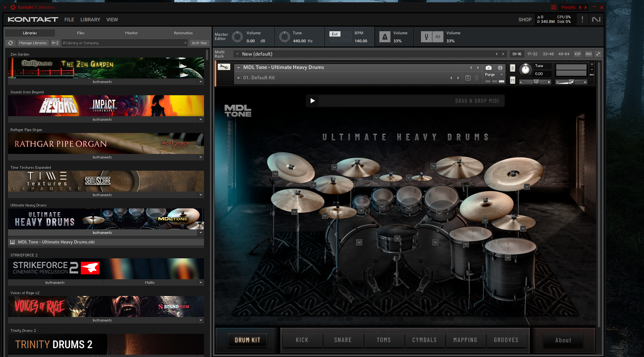Click the rack minimize arrows icon
The height and width of the screenshot is (357, 644).
click(598, 54)
